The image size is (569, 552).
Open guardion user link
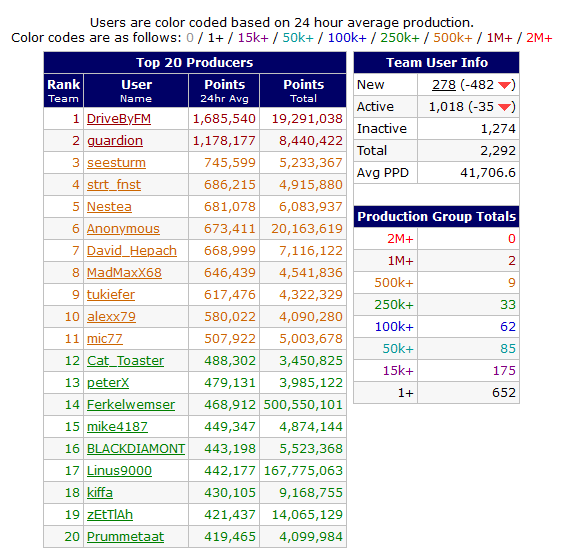(x=115, y=141)
